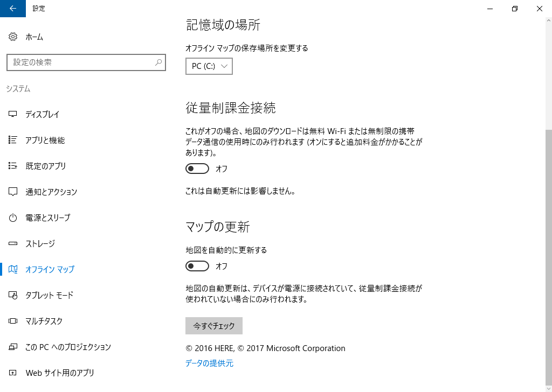Click the Home gear icon

click(13, 37)
